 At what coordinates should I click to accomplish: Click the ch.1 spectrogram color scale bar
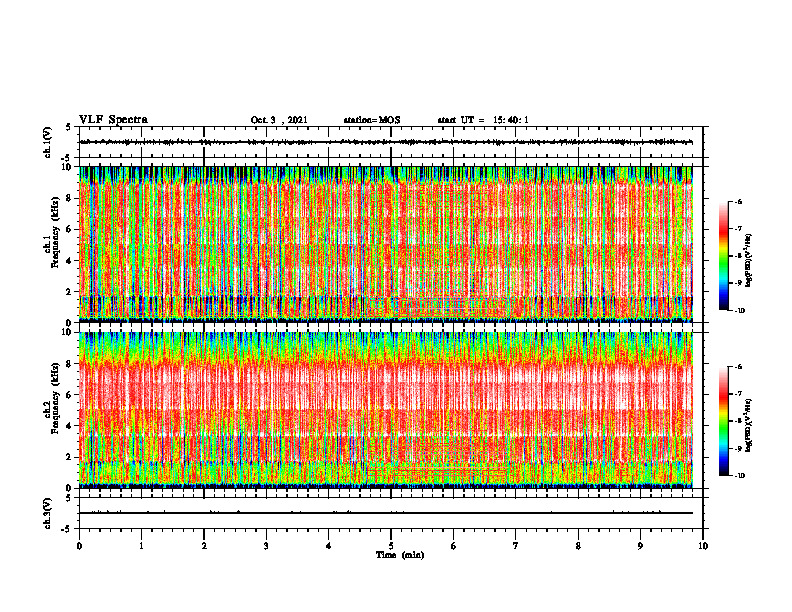pos(723,256)
